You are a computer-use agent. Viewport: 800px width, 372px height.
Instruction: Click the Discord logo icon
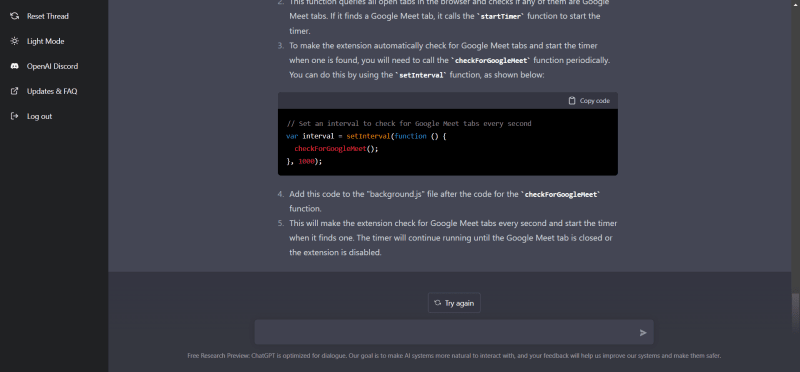click(15, 66)
